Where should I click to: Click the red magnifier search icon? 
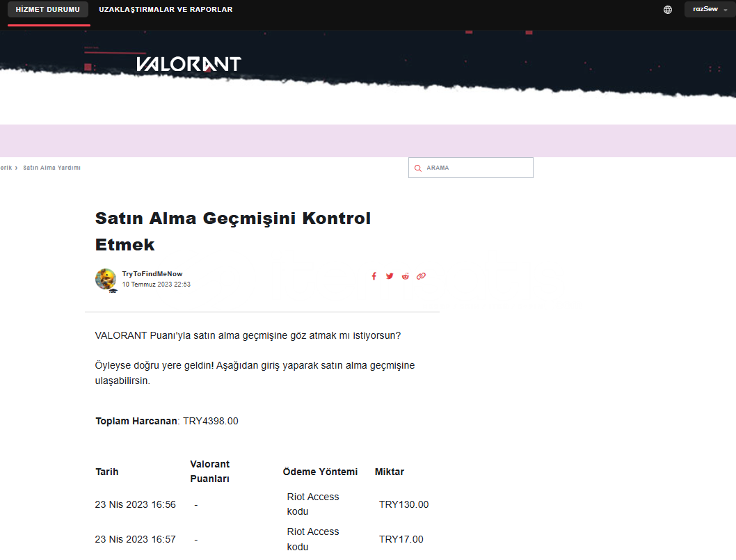[418, 168]
